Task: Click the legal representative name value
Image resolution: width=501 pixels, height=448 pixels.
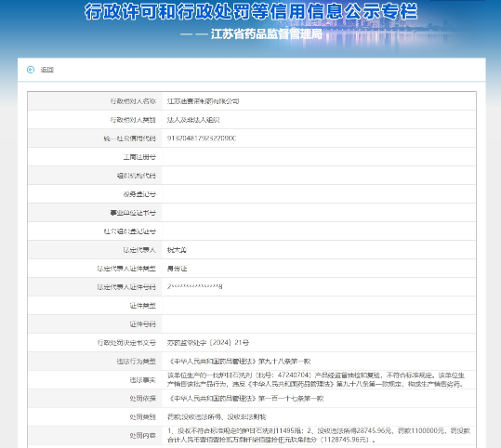Action: tap(177, 250)
